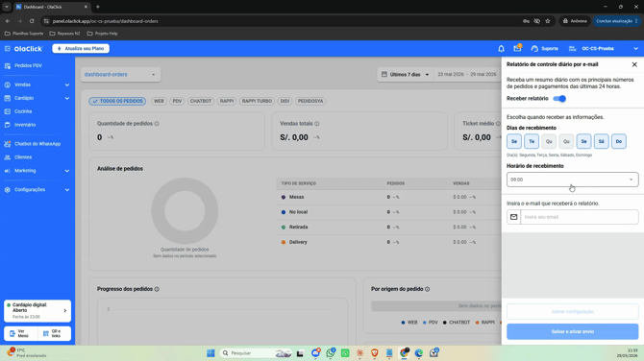Viewport: 644px width, 361px height.
Task: Close the e-mail report panel
Action: (634, 64)
